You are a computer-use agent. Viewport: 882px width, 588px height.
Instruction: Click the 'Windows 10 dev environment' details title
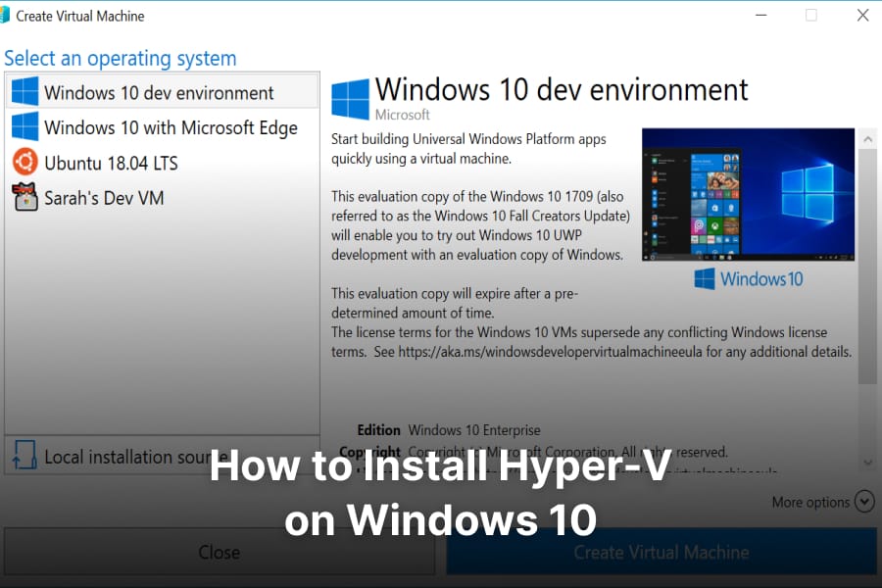562,89
